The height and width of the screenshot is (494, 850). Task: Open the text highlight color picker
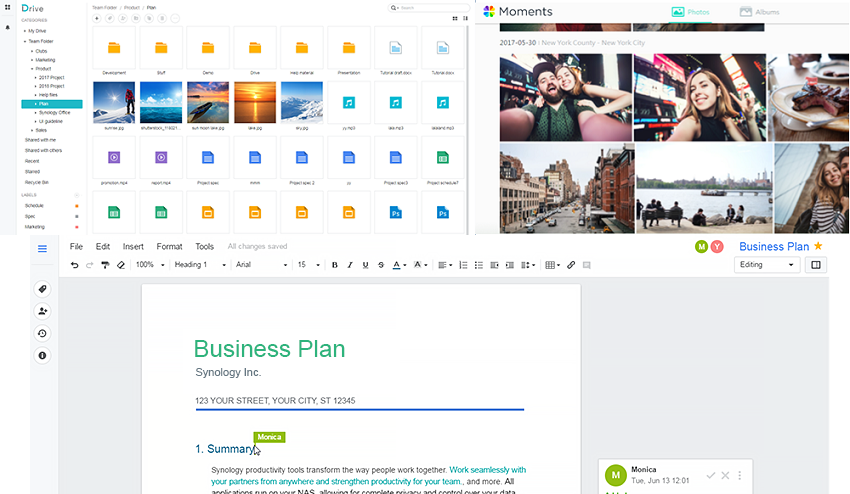tap(420, 265)
